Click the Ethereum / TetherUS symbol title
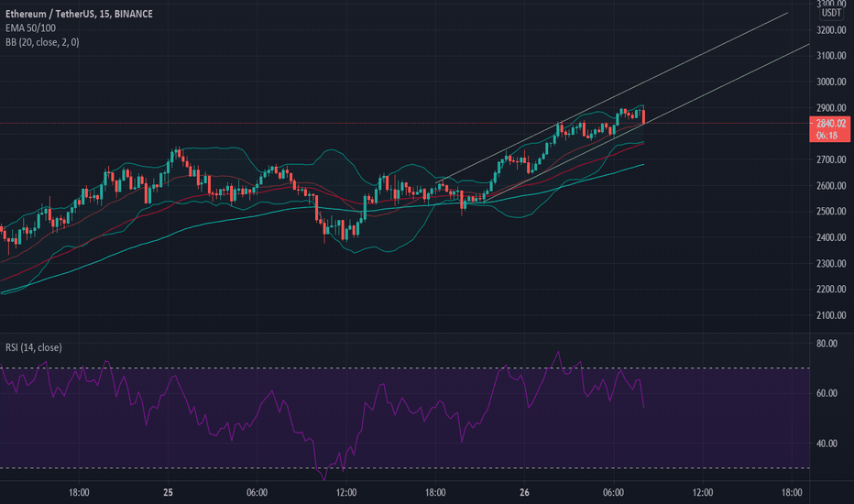Screen dimensions: 854x504 79,14
